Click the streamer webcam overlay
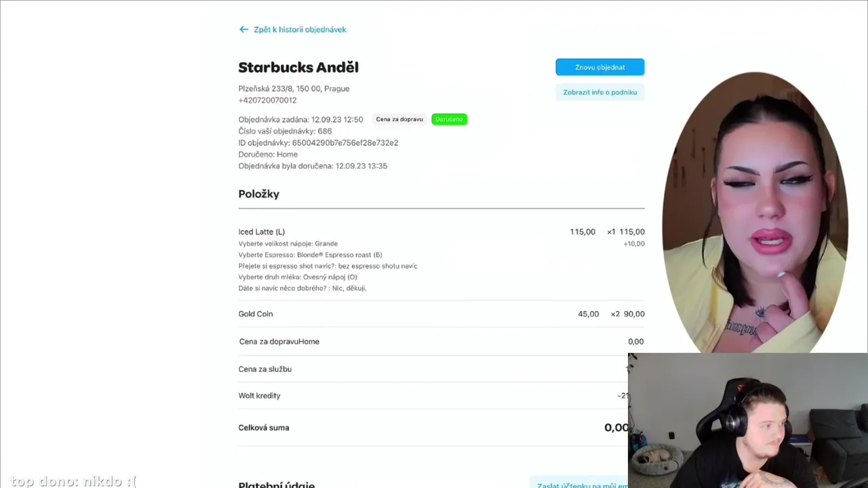Image resolution: width=868 pixels, height=488 pixels. click(748, 420)
